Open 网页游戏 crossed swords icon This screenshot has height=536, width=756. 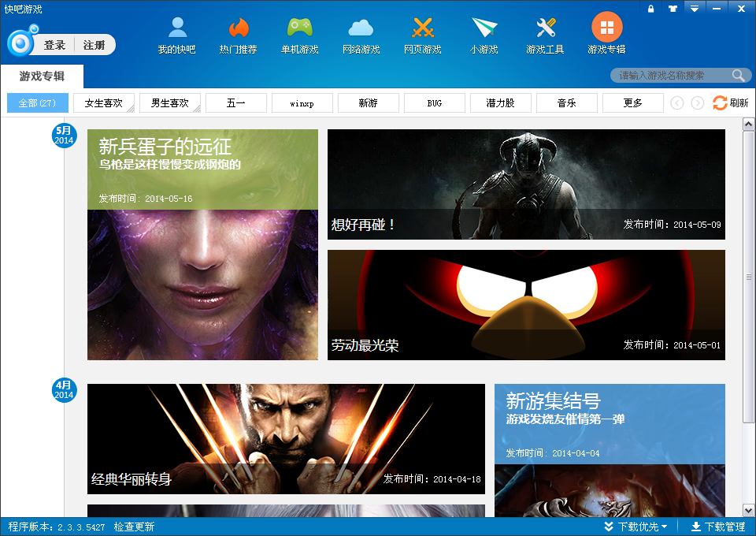tap(423, 28)
